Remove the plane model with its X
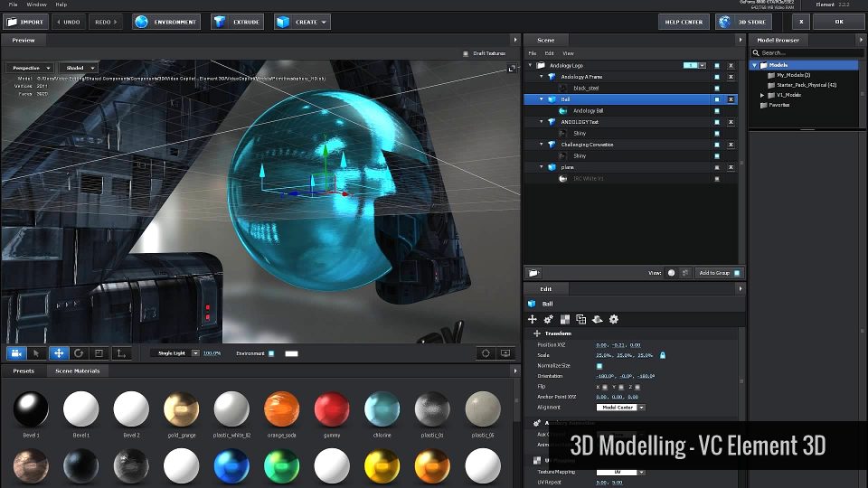This screenshot has height=488, width=868. click(x=731, y=167)
